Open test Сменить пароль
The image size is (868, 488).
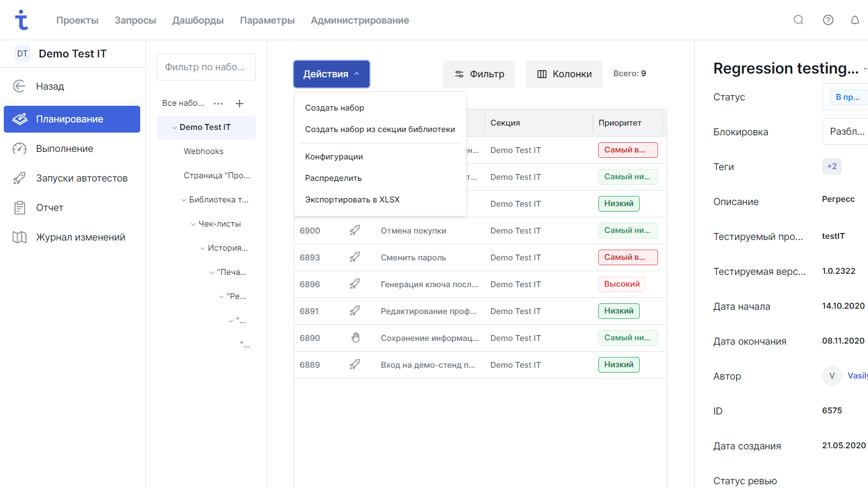(x=414, y=258)
